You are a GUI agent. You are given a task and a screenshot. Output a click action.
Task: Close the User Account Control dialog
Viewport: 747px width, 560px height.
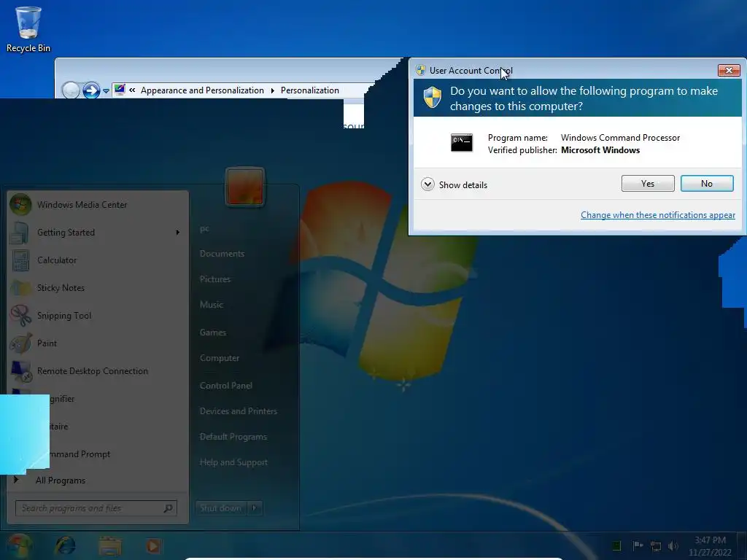tap(729, 71)
